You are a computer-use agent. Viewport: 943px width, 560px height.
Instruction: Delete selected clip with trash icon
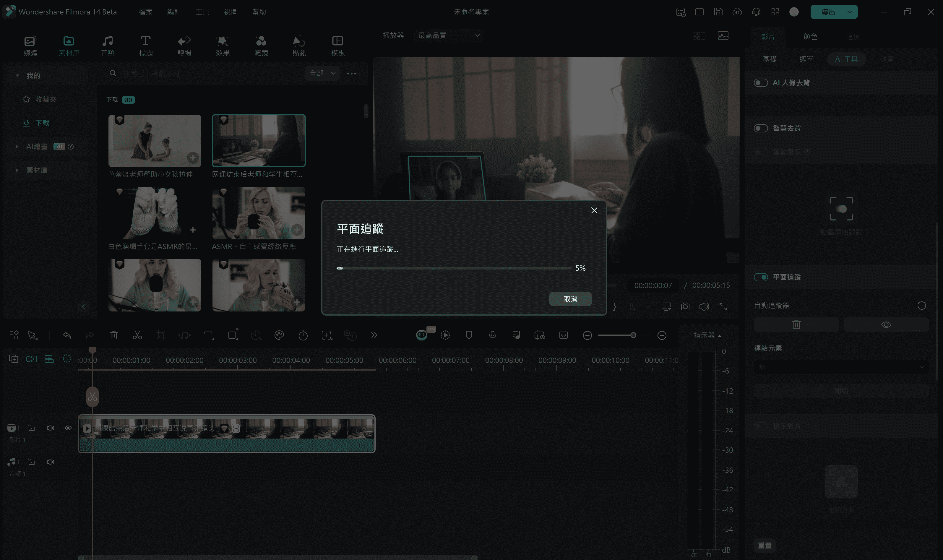(113, 335)
